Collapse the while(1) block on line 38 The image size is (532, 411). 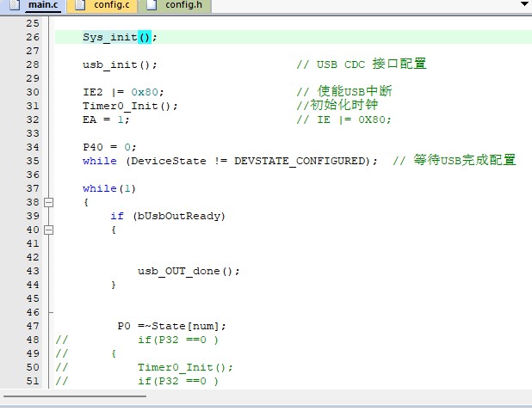point(48,202)
